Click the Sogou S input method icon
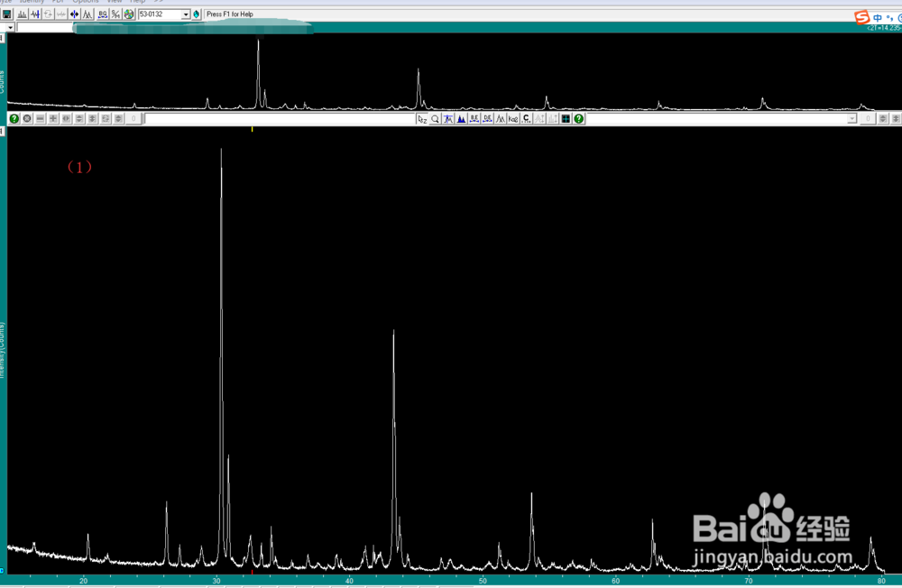902x588 pixels. coord(861,17)
